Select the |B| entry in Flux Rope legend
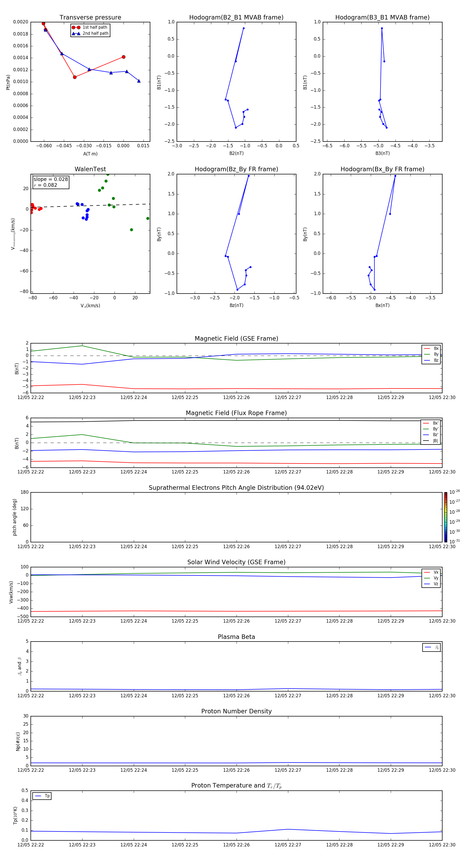Image resolution: width=473 pixels, height=868 pixels. point(431,441)
